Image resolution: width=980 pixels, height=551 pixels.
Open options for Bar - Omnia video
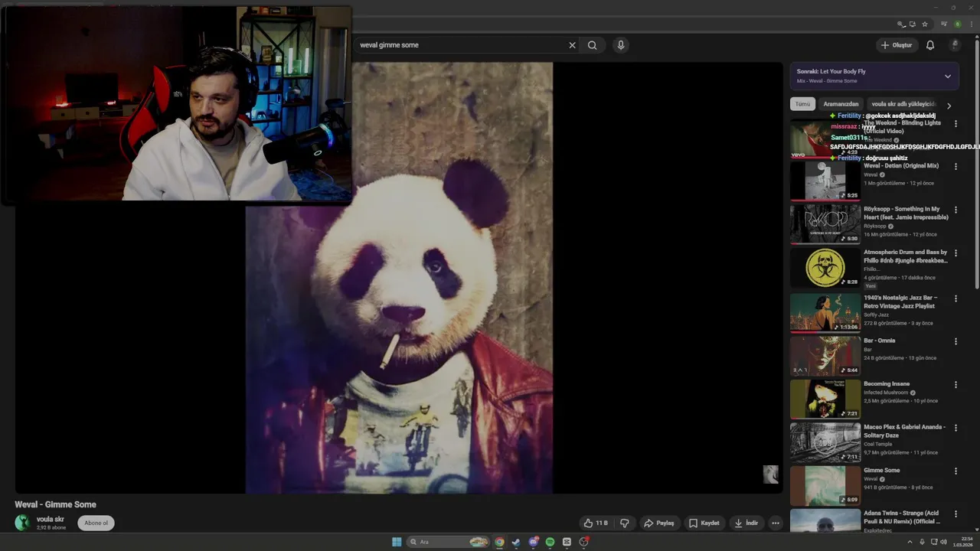click(955, 341)
